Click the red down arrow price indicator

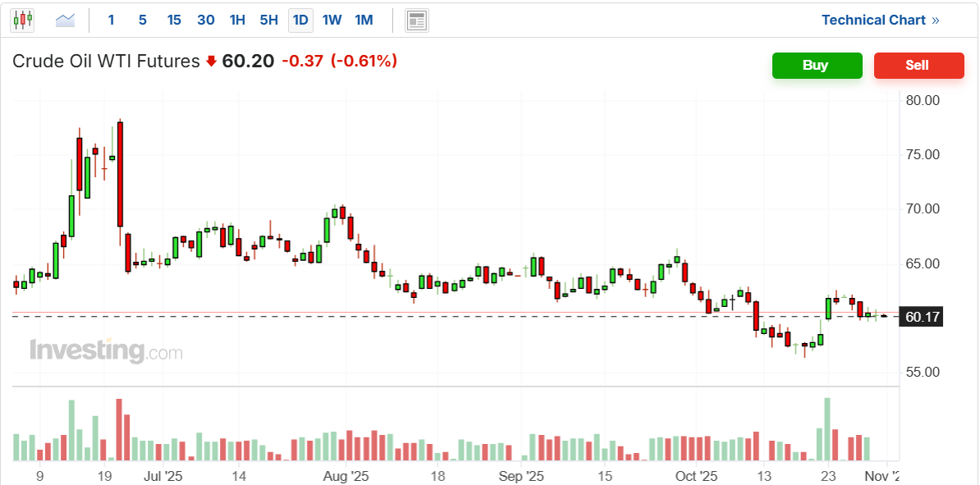click(x=211, y=62)
